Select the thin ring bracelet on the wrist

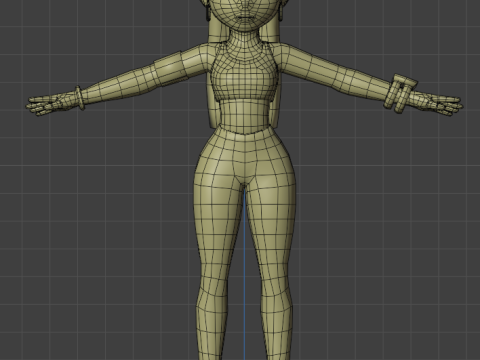coord(80,98)
